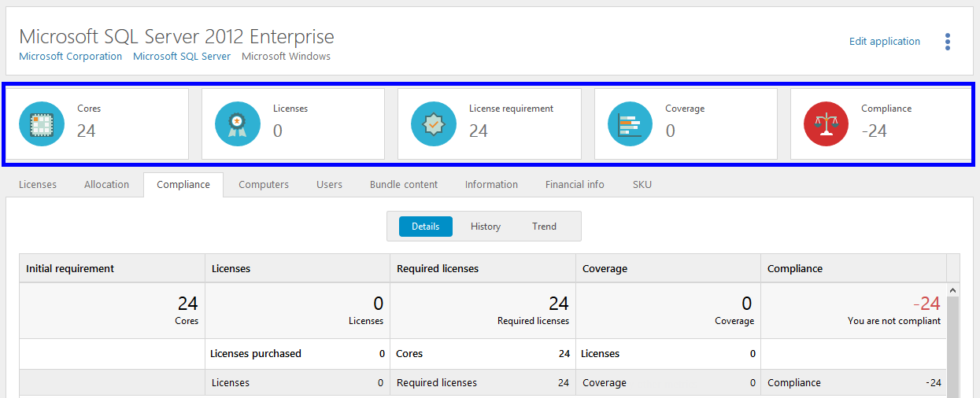Open the three-dot more options menu
The width and height of the screenshot is (980, 398).
[x=948, y=42]
